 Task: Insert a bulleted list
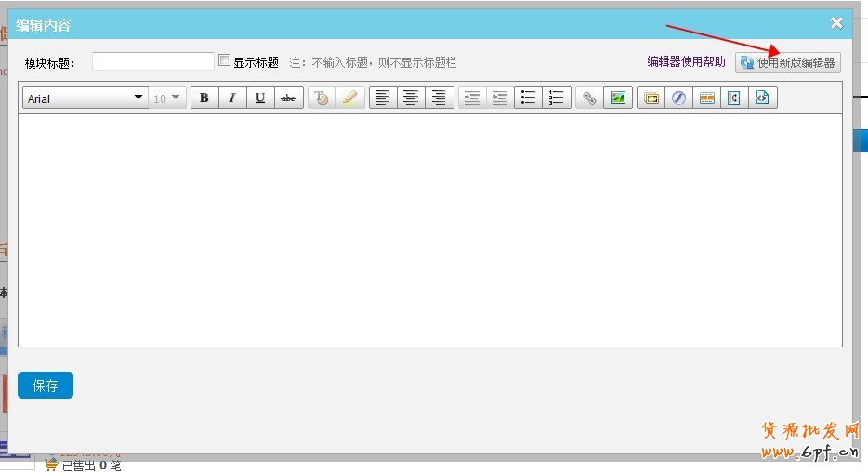click(x=528, y=98)
